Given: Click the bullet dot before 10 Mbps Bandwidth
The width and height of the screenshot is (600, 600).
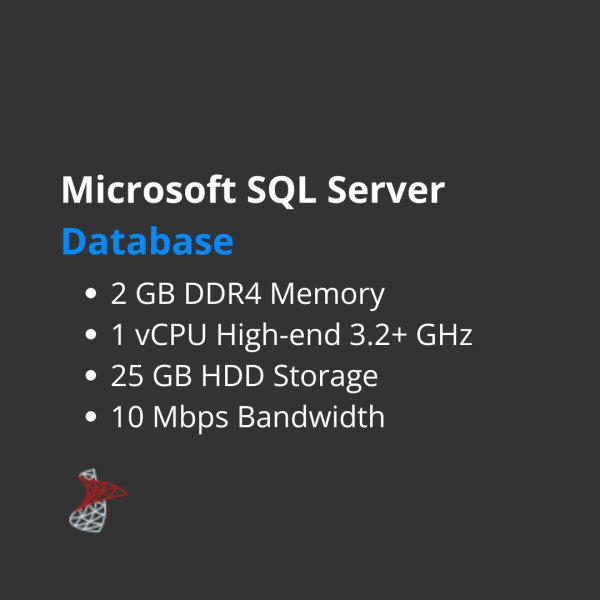Looking at the screenshot, I should tap(92, 417).
